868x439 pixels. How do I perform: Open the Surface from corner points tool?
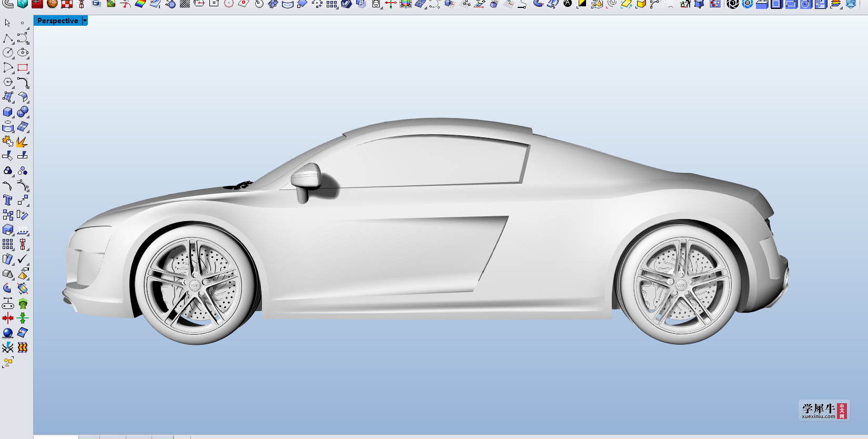(8, 97)
